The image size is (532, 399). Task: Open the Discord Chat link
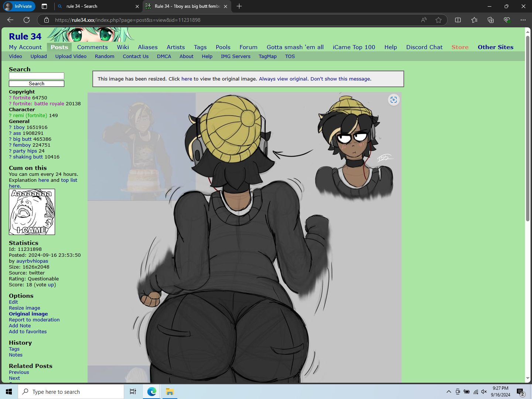tap(424, 47)
